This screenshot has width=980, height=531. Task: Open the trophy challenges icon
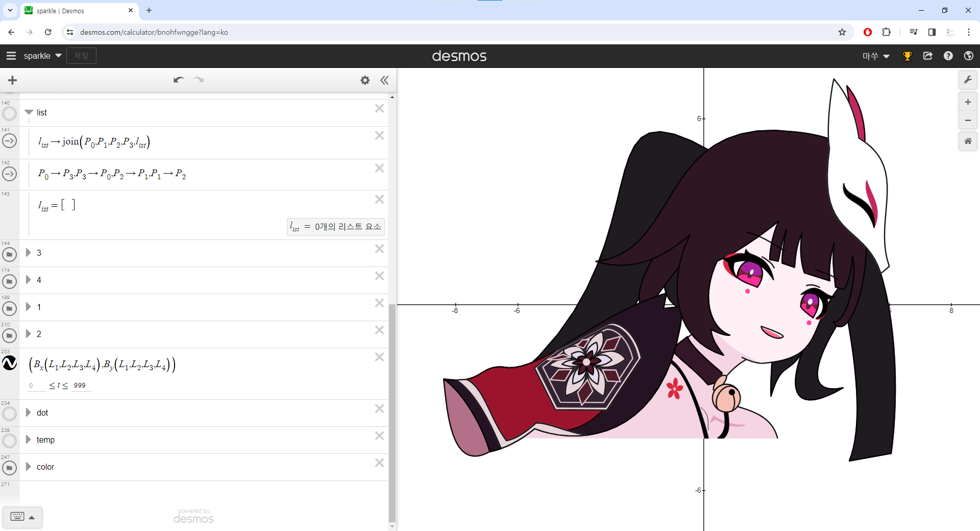(x=907, y=56)
